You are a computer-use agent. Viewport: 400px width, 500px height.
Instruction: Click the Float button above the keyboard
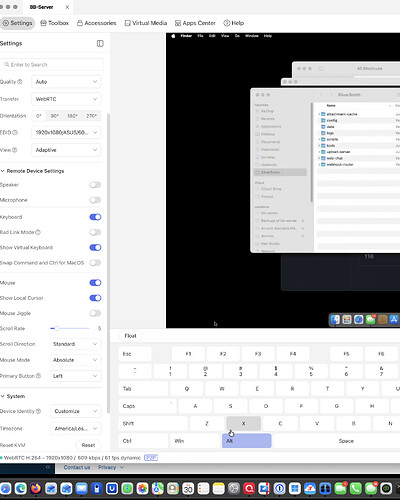pos(130,336)
